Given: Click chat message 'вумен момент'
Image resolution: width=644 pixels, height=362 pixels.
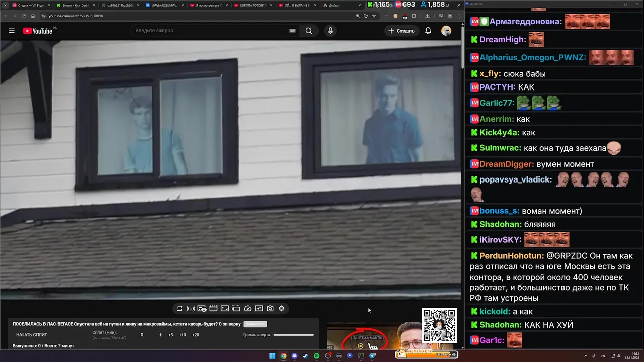Looking at the screenshot, I should click(x=565, y=164).
